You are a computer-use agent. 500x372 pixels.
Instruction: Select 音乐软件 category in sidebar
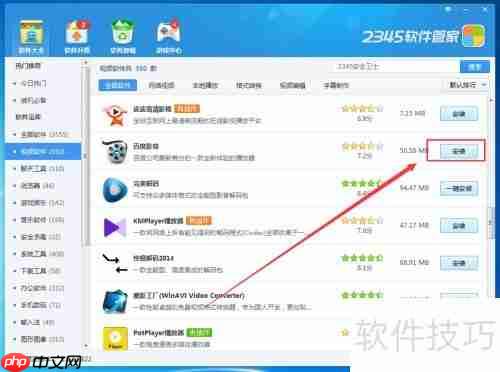coord(42,220)
